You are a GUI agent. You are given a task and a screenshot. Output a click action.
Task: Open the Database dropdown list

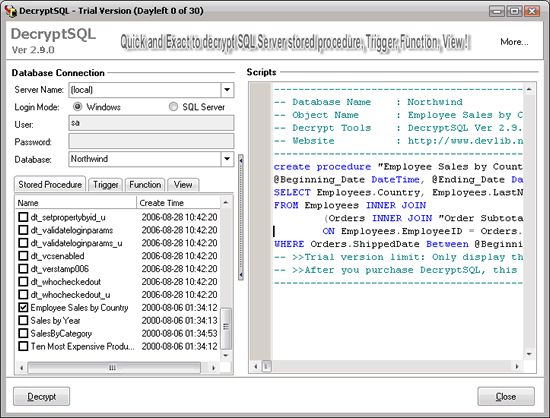[227, 159]
